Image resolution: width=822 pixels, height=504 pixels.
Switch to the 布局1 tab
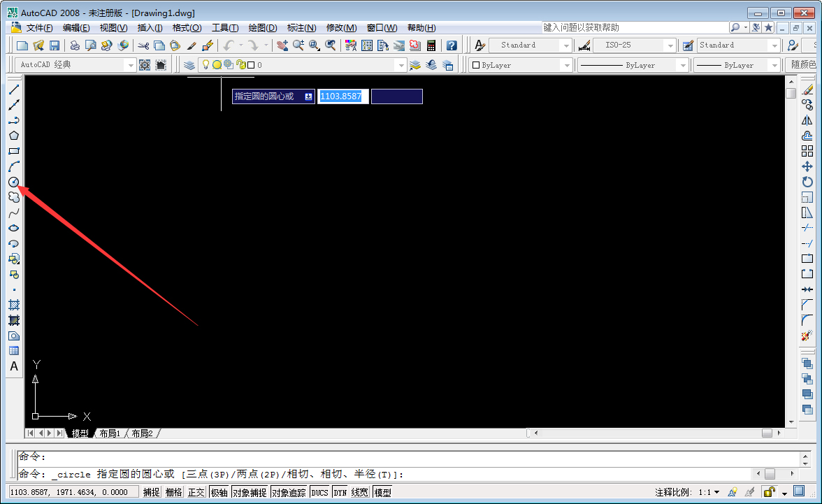[110, 433]
